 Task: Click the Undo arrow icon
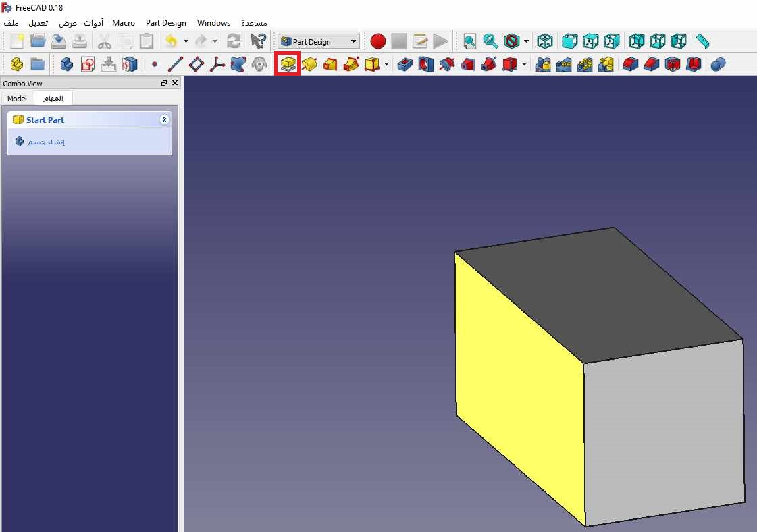tap(171, 41)
